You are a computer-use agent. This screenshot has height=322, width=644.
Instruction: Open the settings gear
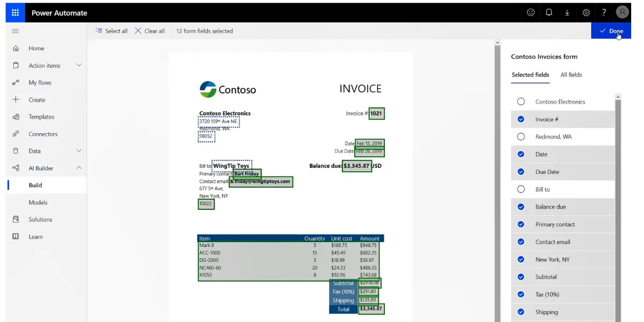(586, 13)
